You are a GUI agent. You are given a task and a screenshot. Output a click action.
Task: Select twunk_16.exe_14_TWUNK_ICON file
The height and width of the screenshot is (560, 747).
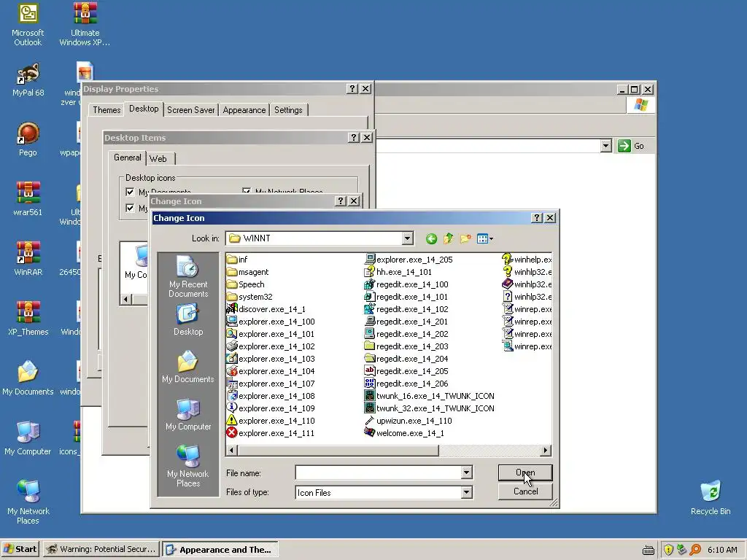tap(430, 396)
